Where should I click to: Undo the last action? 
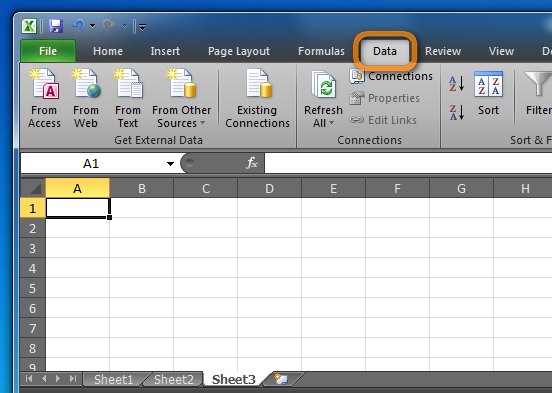point(78,26)
